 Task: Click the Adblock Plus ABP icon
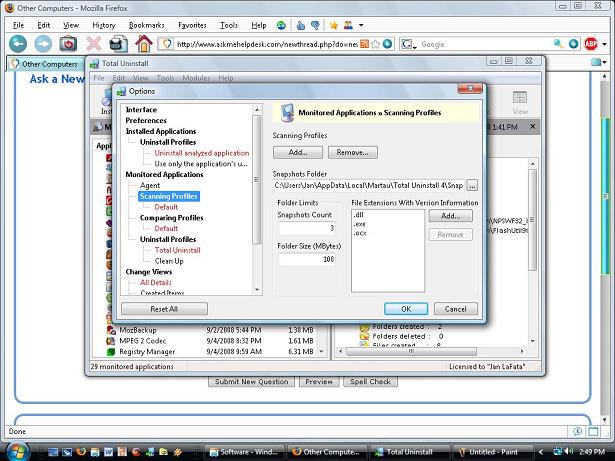point(591,44)
